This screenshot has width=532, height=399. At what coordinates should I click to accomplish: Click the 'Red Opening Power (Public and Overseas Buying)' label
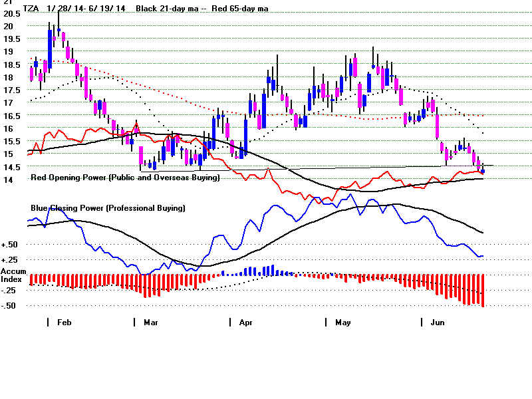point(125,178)
